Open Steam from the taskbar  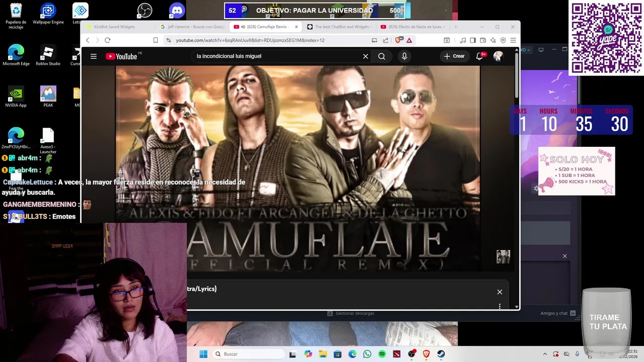click(x=441, y=354)
